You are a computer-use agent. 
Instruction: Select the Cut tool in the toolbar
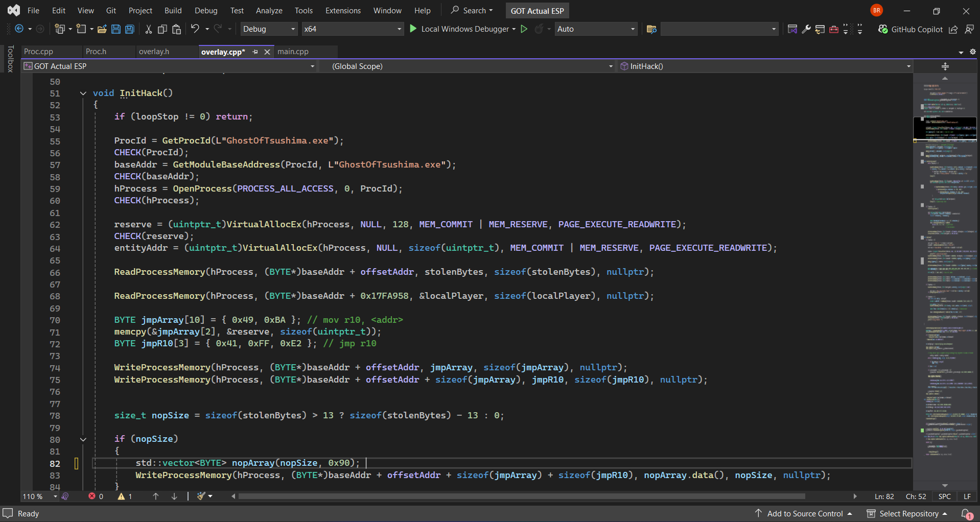[148, 29]
